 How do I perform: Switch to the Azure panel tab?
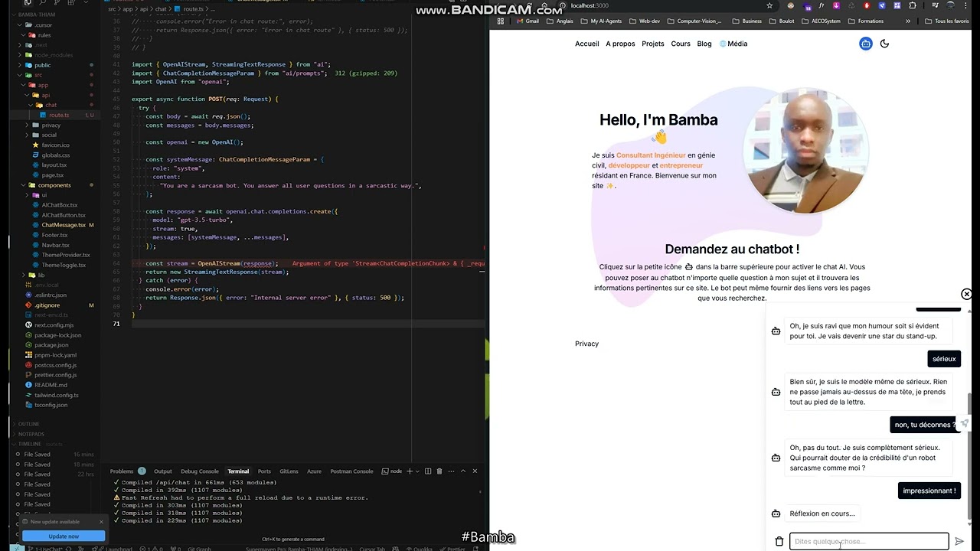tap(314, 471)
